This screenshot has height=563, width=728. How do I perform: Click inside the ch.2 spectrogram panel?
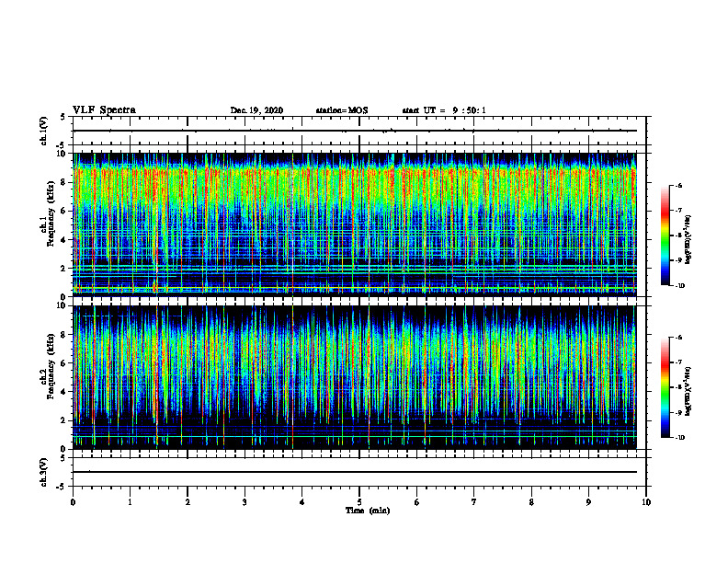pyautogui.click(x=355, y=377)
